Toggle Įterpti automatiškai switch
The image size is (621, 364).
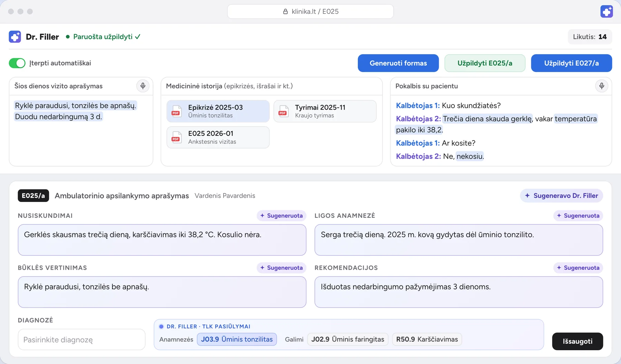coord(17,63)
